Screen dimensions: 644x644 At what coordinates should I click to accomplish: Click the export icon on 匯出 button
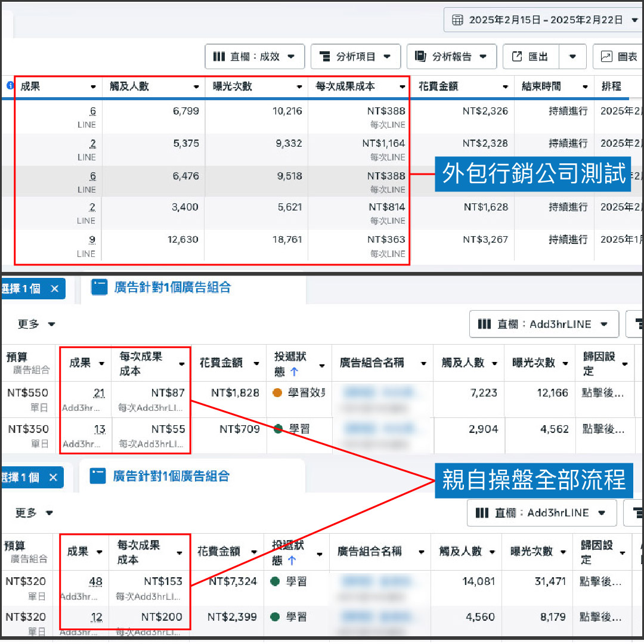[x=516, y=57]
